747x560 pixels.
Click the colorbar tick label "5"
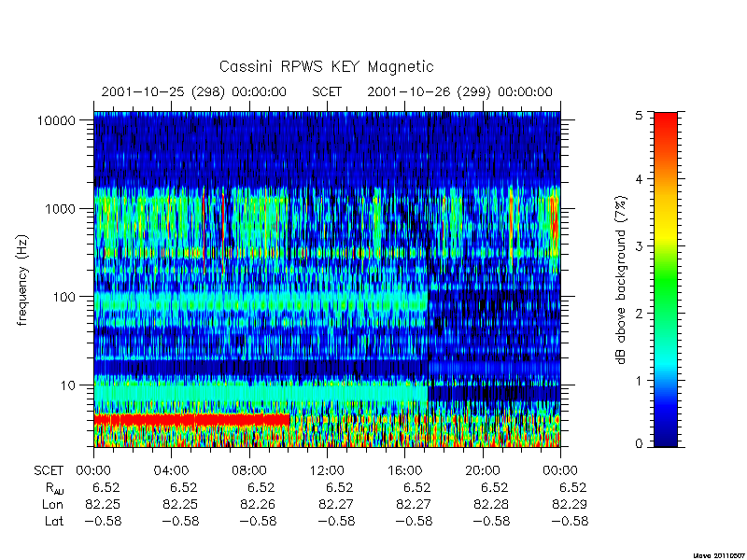click(x=639, y=116)
